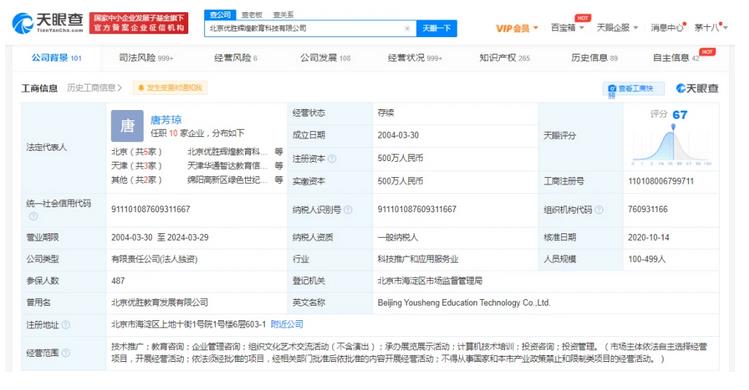Click the 公司类型 value 有限责任公司(法人独资)
The height and width of the screenshot is (390, 749).
[154, 259]
